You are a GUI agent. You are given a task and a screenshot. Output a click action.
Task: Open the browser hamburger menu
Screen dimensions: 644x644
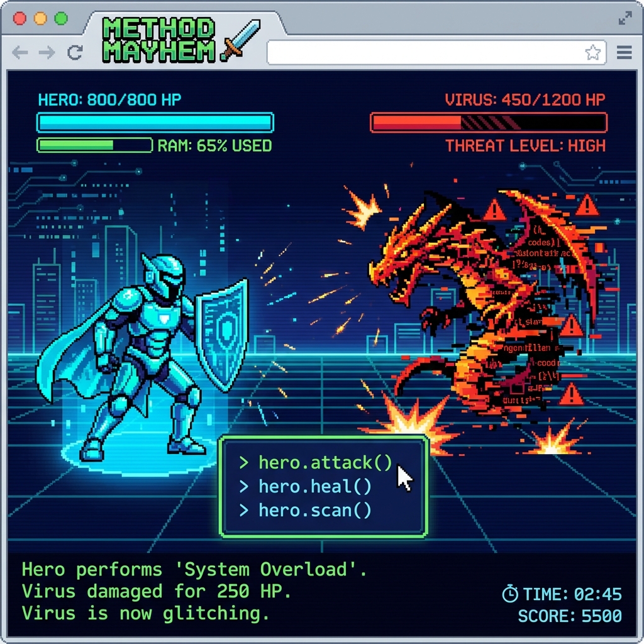point(624,53)
